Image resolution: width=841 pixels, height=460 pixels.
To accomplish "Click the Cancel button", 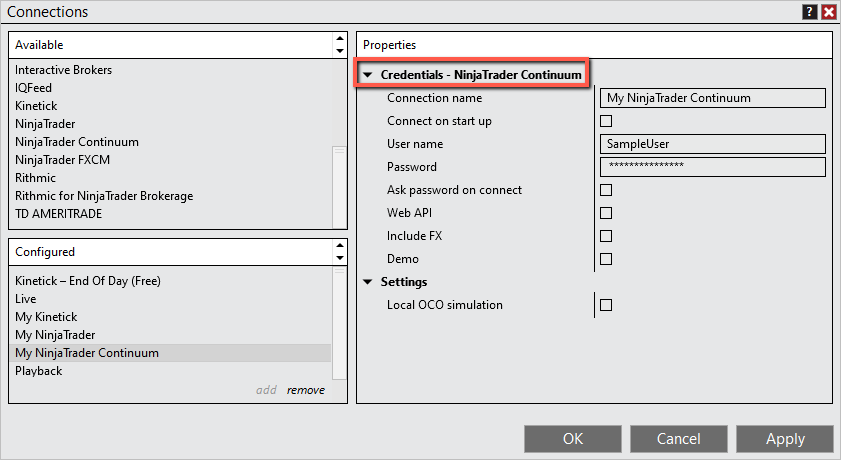I will click(678, 439).
